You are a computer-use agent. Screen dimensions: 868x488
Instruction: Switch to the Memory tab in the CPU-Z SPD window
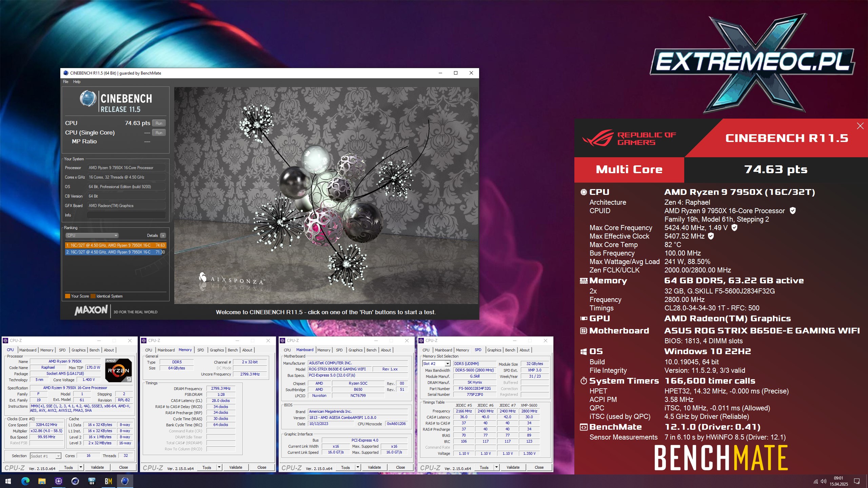462,350
